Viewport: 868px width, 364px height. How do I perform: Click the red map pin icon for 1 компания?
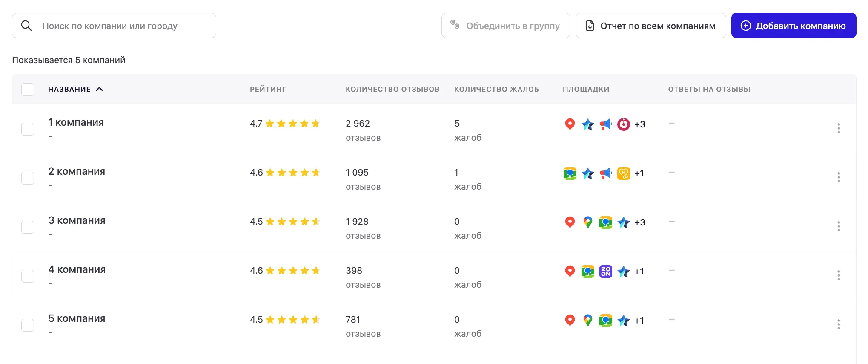(x=570, y=124)
